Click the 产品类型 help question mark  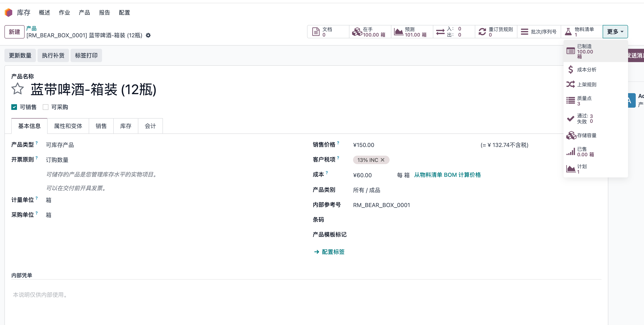(x=36, y=143)
